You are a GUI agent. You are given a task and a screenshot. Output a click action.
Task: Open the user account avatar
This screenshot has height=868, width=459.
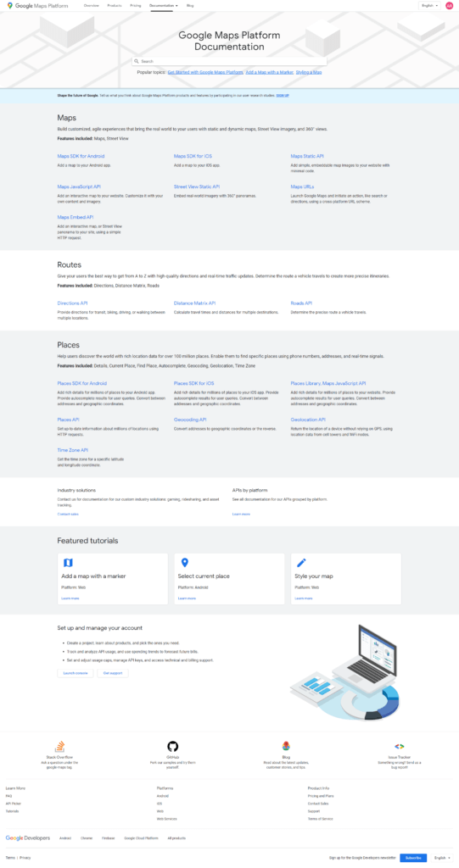[x=449, y=6]
